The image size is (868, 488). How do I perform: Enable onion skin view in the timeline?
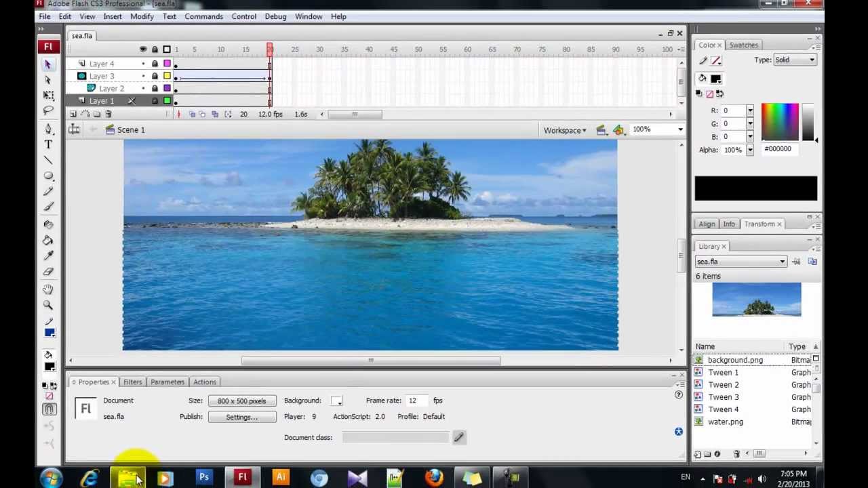(192, 114)
